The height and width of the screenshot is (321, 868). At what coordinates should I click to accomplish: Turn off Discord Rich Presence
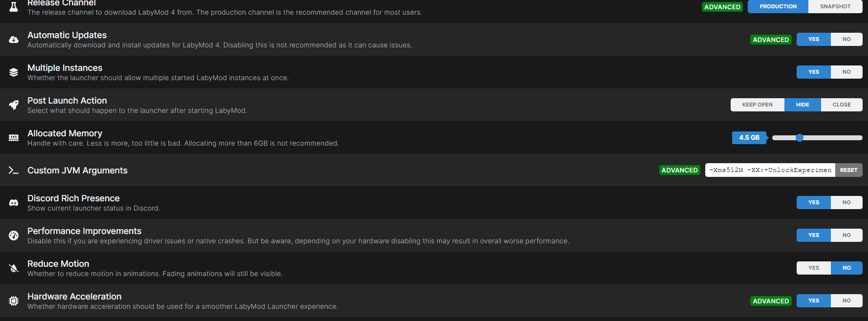(x=846, y=203)
